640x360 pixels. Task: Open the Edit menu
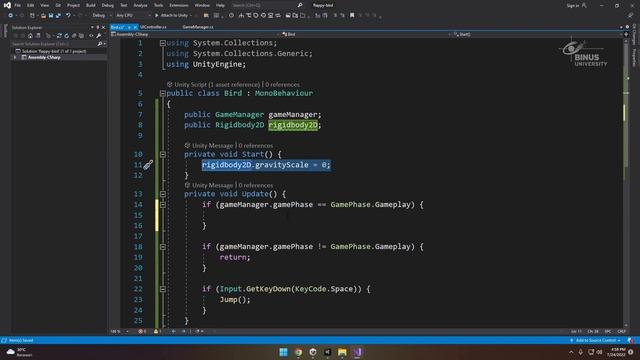pos(31,5)
